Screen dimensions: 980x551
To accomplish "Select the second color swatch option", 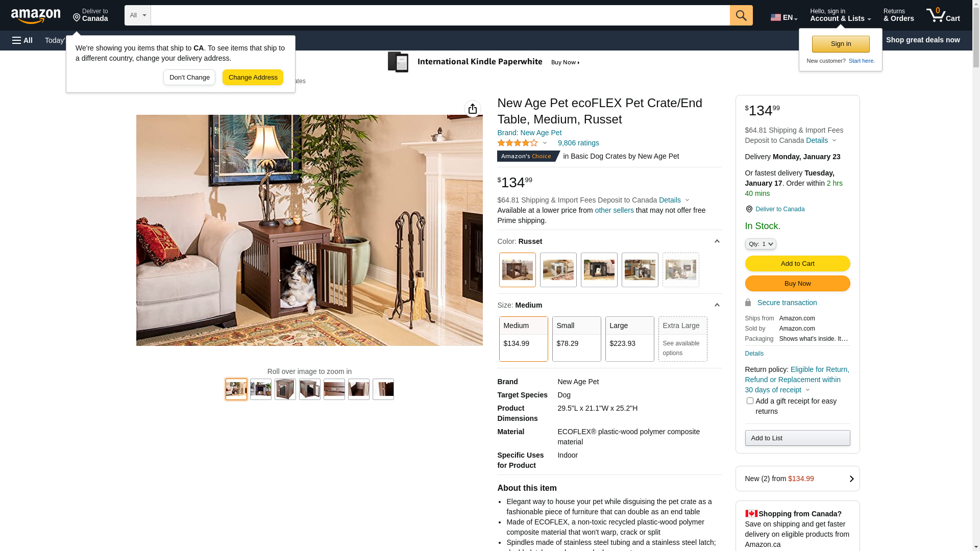I will click(558, 270).
